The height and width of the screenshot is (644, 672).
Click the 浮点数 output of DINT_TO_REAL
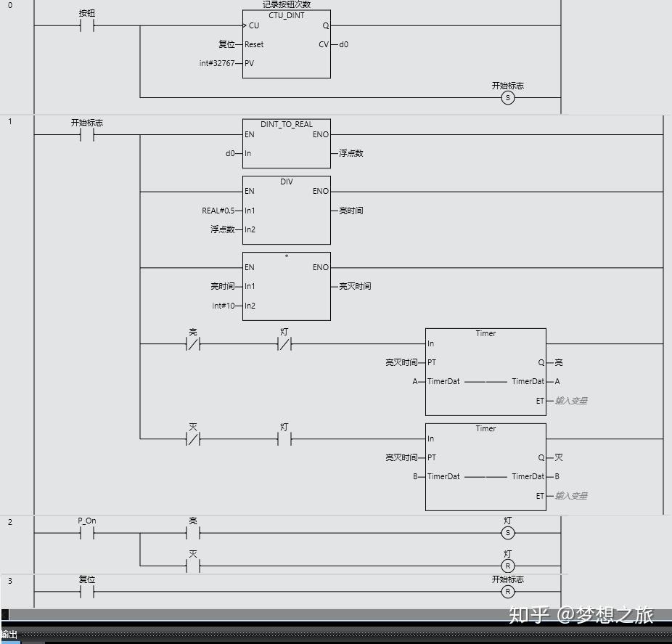point(351,153)
